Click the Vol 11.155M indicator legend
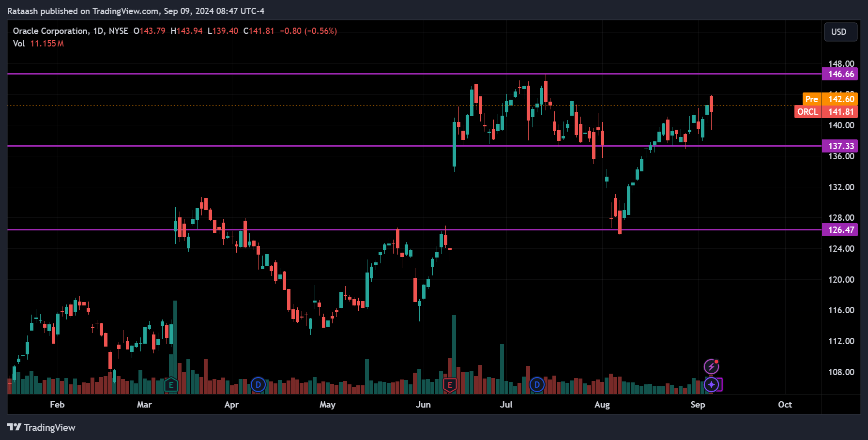Viewport: 868px width, 440px height. [38, 44]
